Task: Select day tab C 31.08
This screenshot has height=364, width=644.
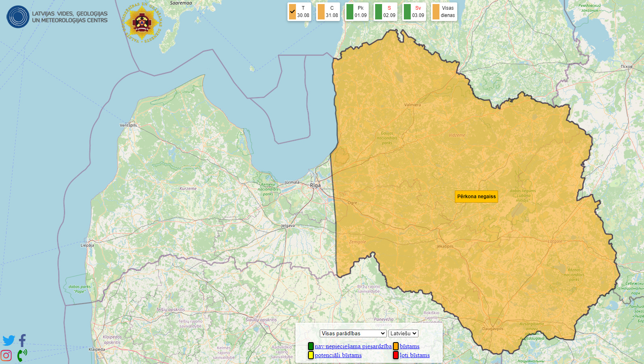Action: click(x=328, y=12)
